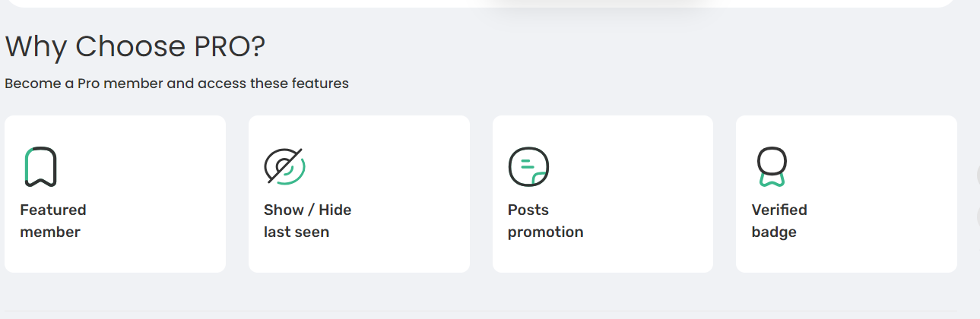Screen dimensions: 980x319
Task: Click the upper round button at right edge
Action: coord(978,175)
